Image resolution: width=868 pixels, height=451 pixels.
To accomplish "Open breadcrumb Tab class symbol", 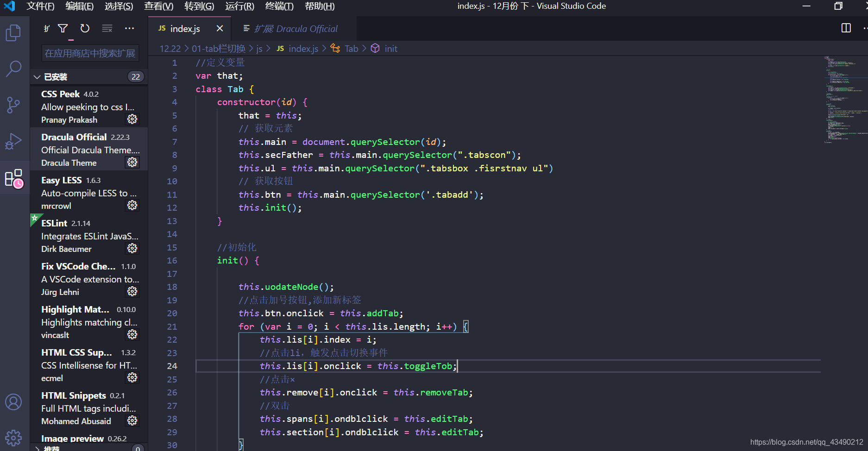I will pos(345,49).
